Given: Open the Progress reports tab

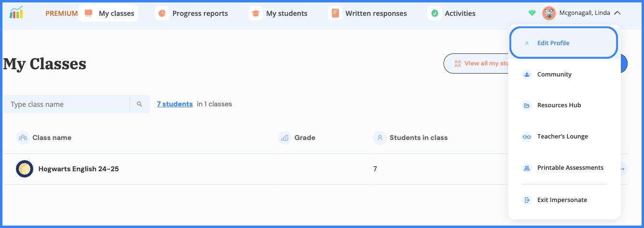Looking at the screenshot, I should [x=193, y=13].
